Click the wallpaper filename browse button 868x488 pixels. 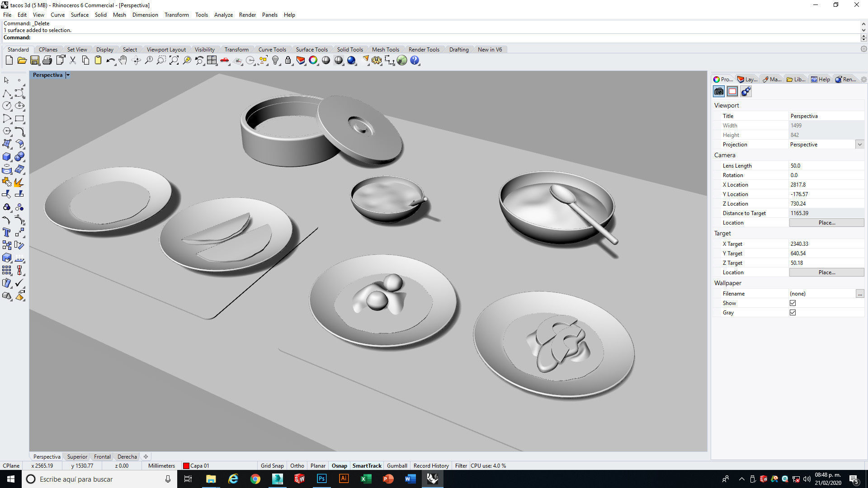[859, 294]
